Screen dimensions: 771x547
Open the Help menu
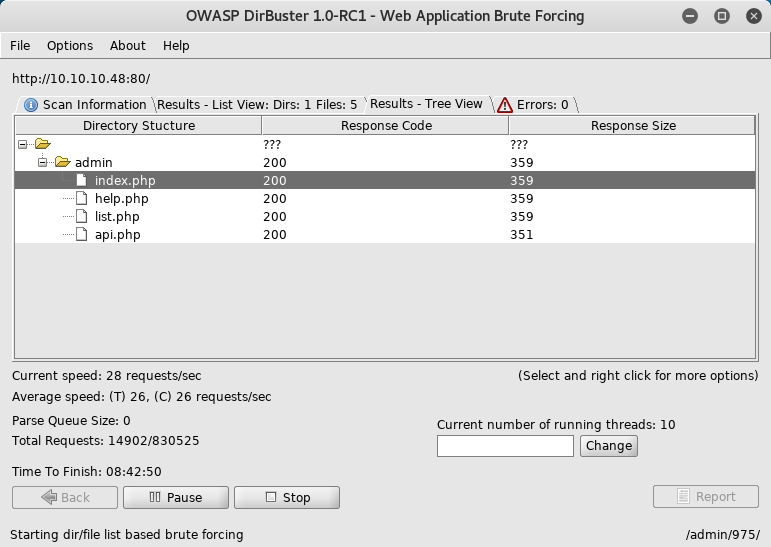click(x=176, y=46)
